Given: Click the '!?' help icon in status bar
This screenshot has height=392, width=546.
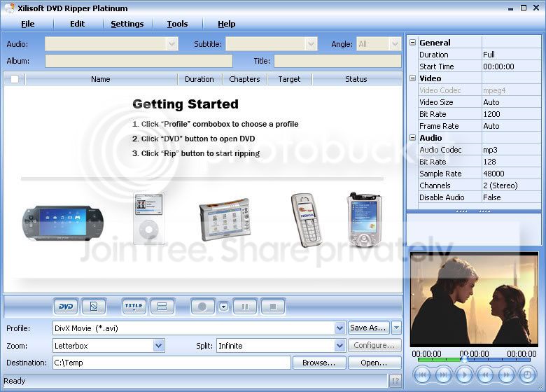Looking at the screenshot, I should click(x=395, y=381).
